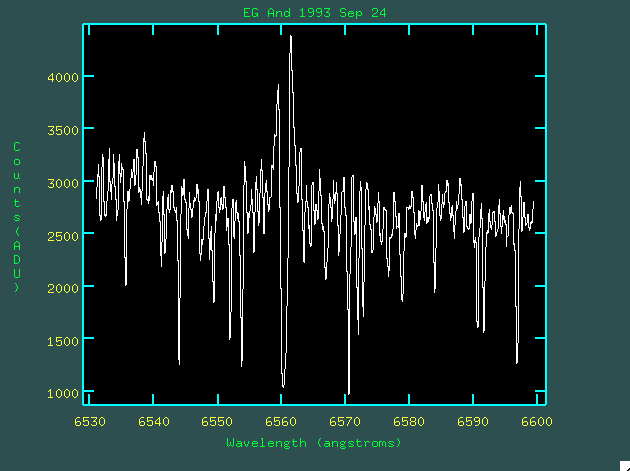Click the y-axis value 1500
This screenshot has width=630, height=471.
point(63,341)
